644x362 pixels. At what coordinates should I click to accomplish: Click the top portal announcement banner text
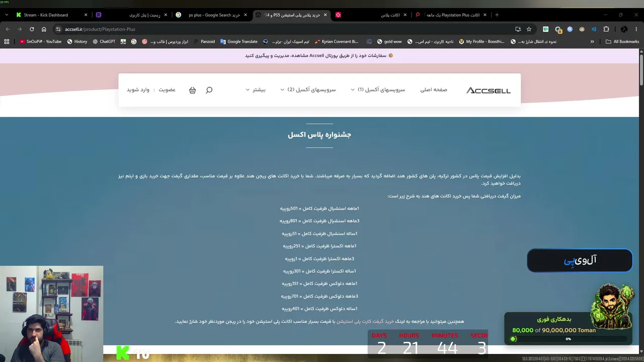[x=319, y=55]
